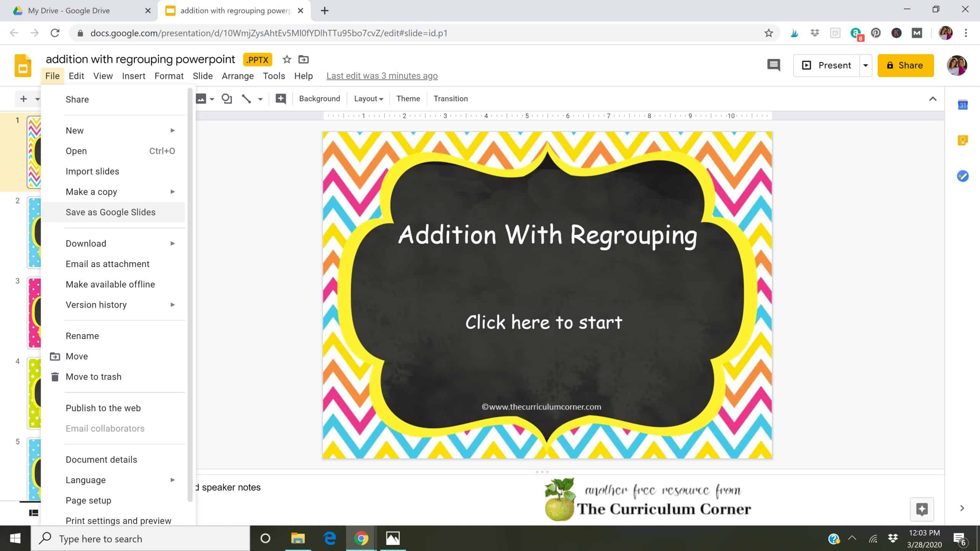
Task: Insert a new comment from the toolbar
Action: (x=280, y=98)
